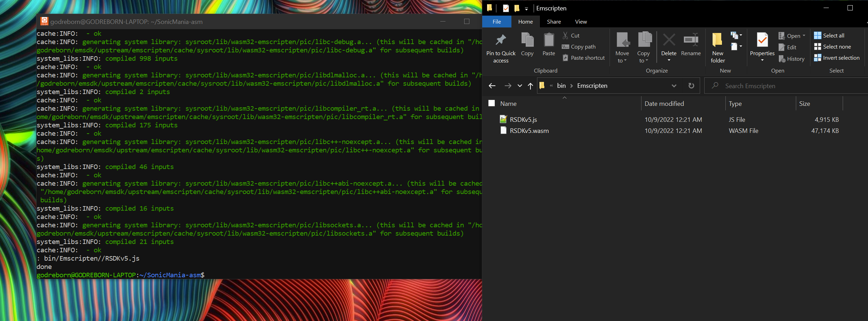The height and width of the screenshot is (321, 868).
Task: Open the File tab
Action: tap(497, 22)
